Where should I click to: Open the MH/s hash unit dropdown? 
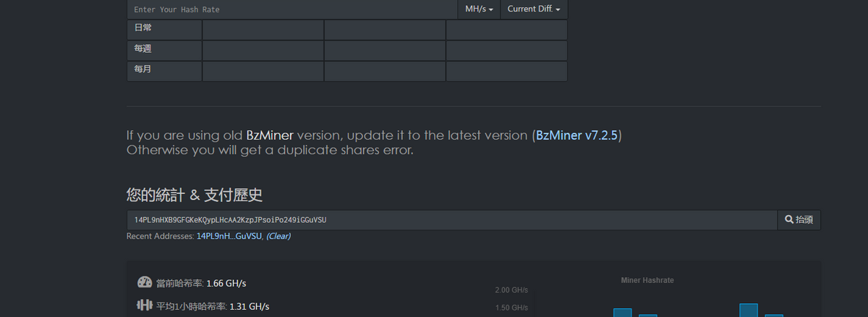tap(480, 9)
